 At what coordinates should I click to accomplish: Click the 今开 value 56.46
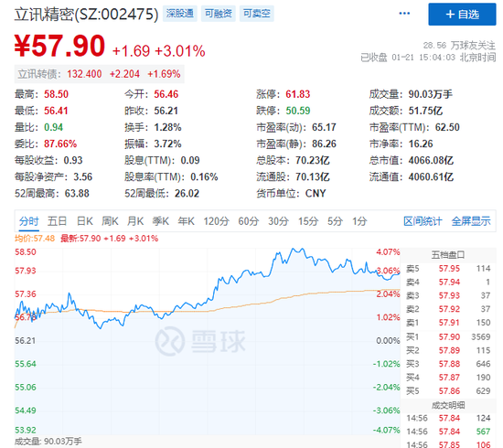166,94
